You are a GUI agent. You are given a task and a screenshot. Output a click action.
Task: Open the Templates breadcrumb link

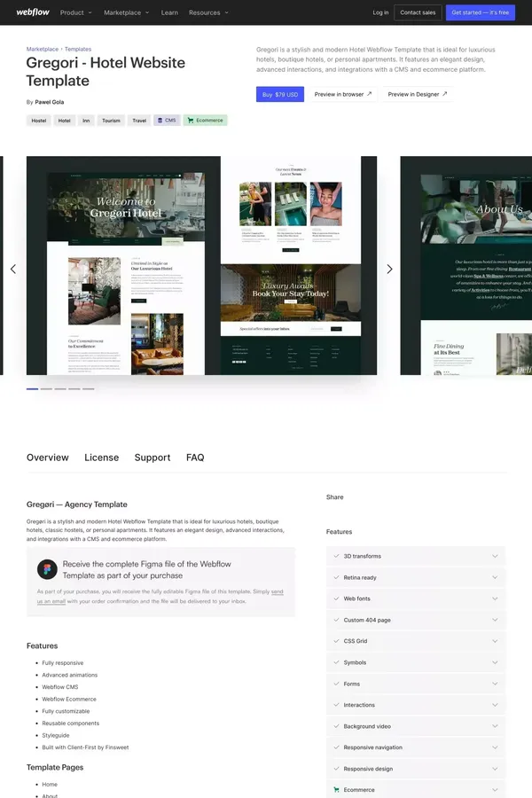[x=78, y=50]
